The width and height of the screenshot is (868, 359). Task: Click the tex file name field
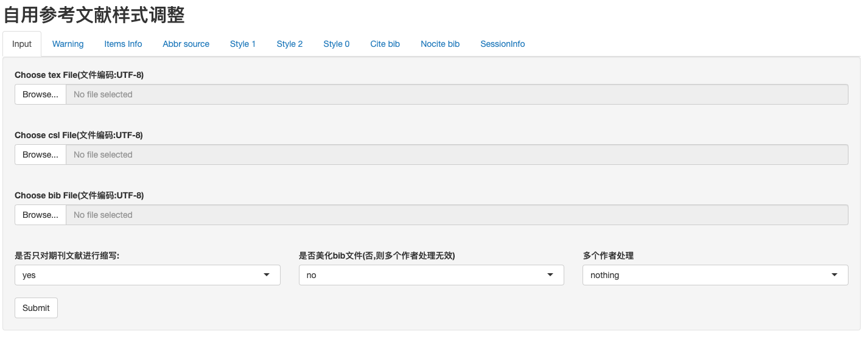(457, 94)
